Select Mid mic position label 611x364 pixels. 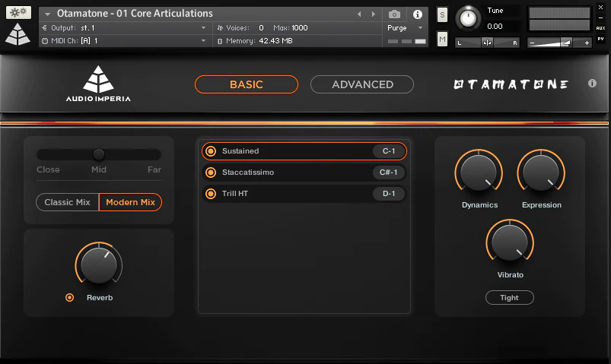99,169
